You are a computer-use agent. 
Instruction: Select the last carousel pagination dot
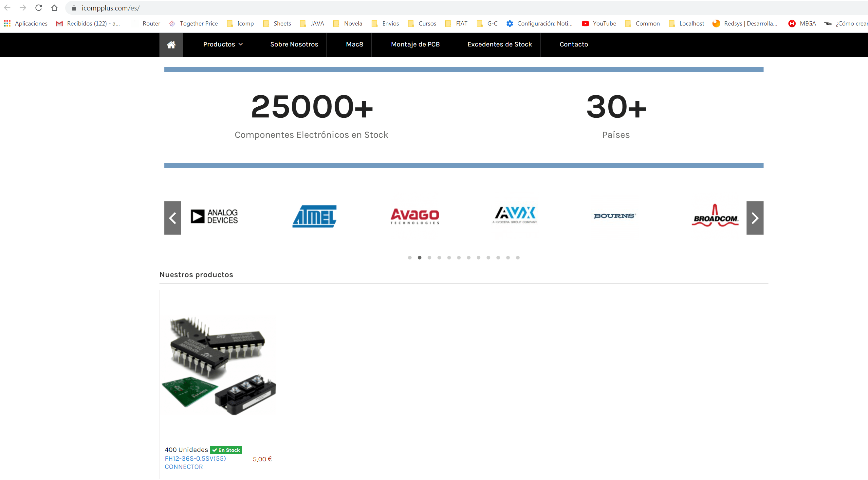click(x=518, y=258)
